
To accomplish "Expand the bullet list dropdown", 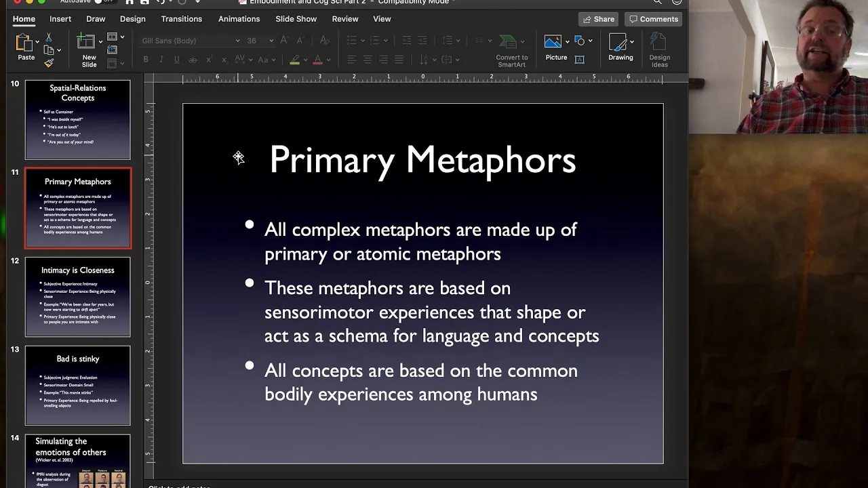I will tap(363, 41).
